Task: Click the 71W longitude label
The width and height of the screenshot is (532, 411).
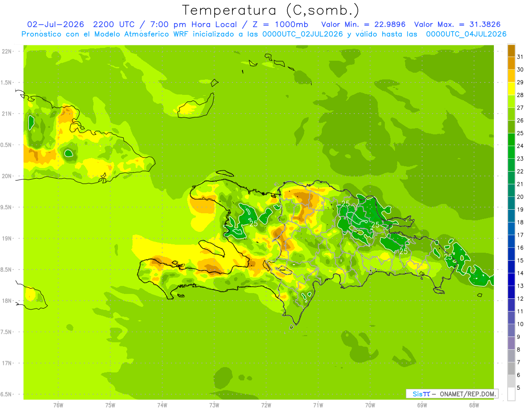Action: click(x=318, y=405)
